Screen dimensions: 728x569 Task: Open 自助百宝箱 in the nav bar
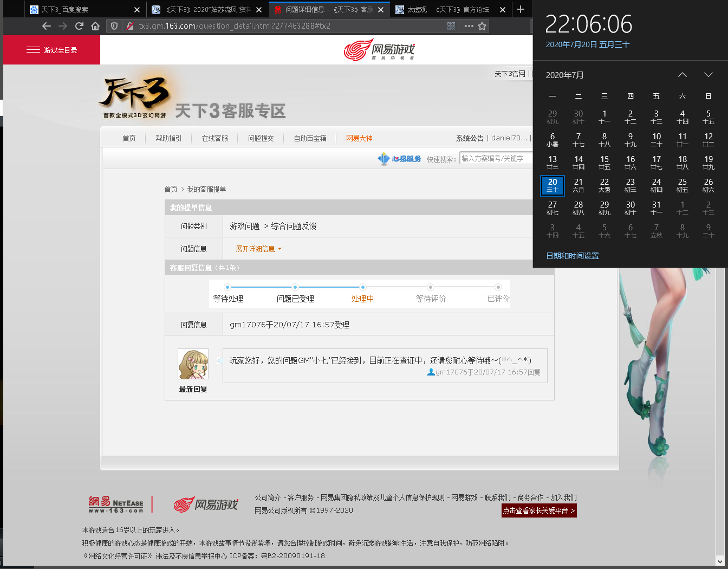(x=310, y=138)
